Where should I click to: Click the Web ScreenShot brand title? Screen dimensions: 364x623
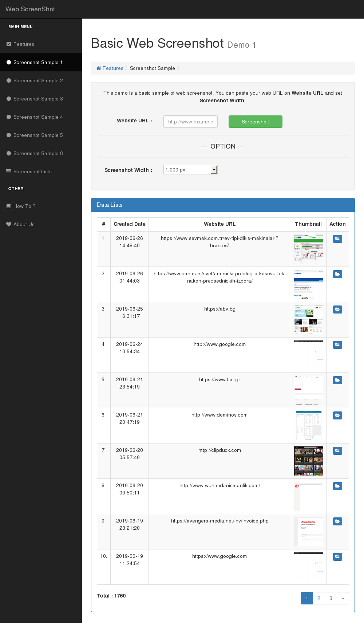tap(30, 9)
